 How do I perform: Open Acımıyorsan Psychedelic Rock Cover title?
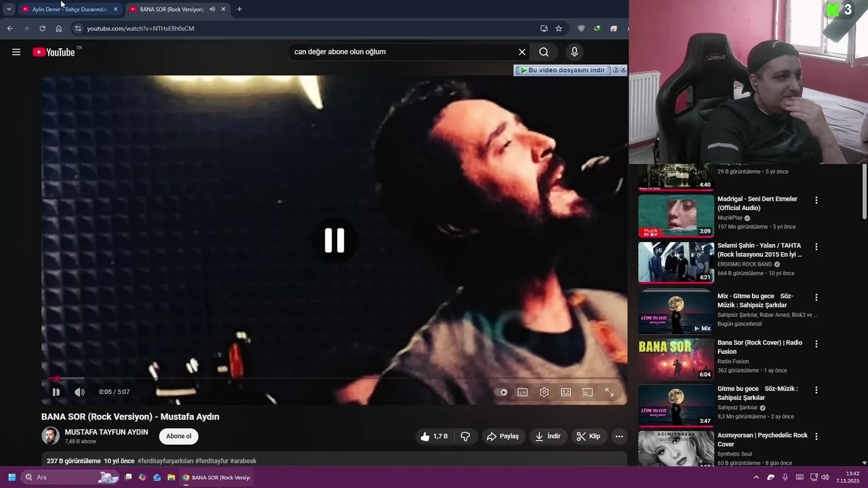tap(762, 440)
